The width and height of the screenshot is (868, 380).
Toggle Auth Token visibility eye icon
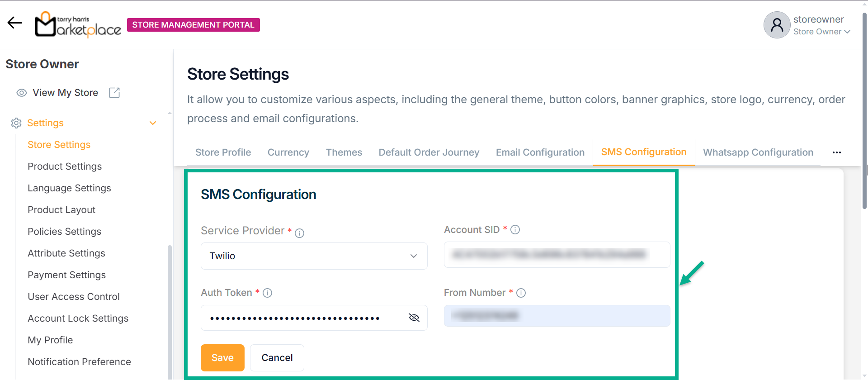[x=414, y=318]
